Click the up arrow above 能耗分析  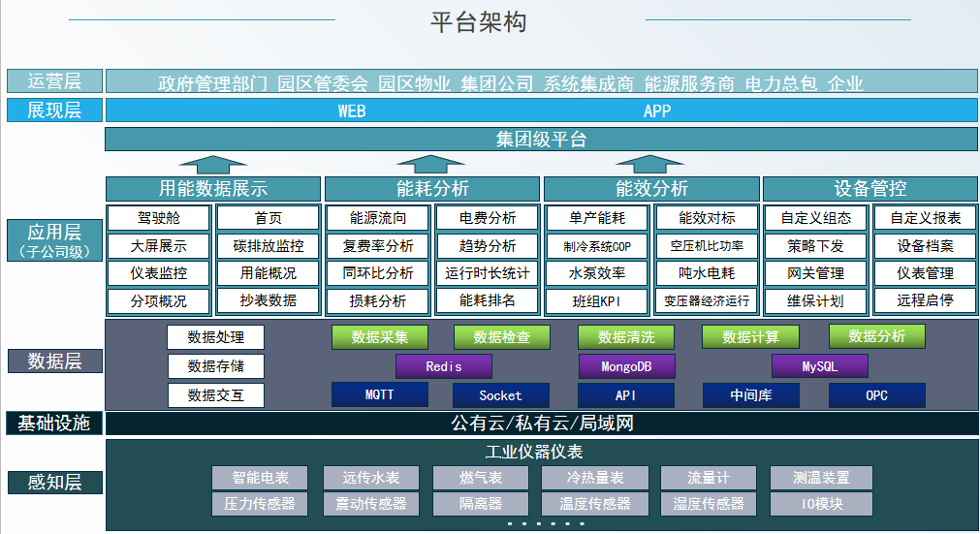point(431,163)
